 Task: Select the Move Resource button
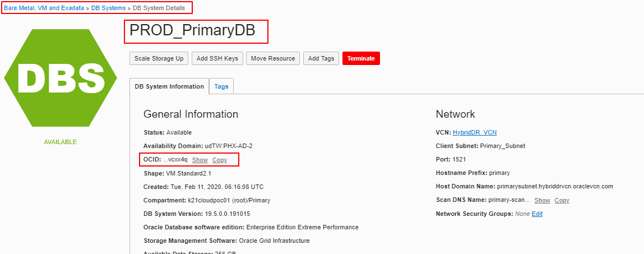[x=272, y=58]
